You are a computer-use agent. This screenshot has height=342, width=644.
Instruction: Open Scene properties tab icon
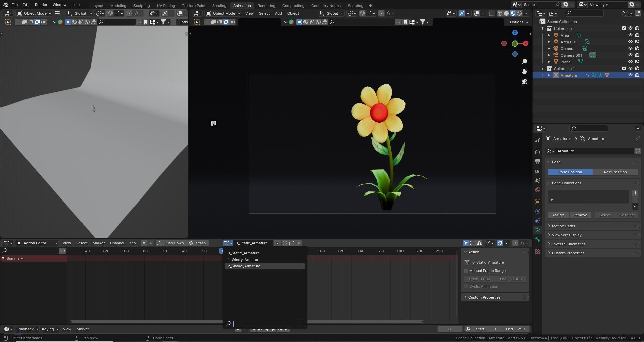tap(538, 180)
